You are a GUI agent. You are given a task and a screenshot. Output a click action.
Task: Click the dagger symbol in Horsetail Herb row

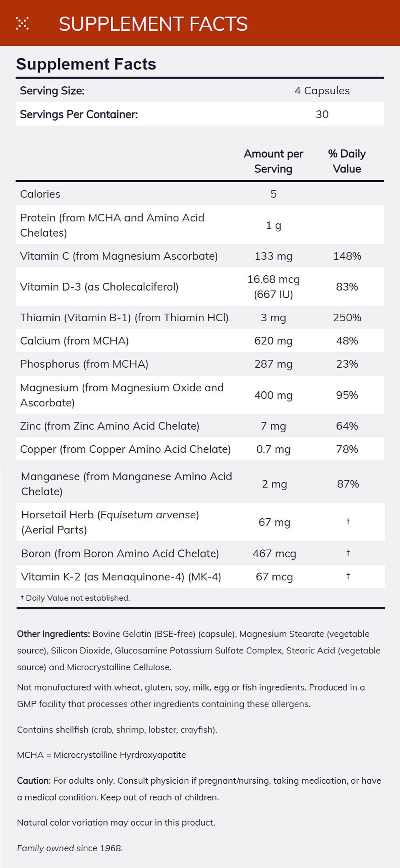point(348,521)
